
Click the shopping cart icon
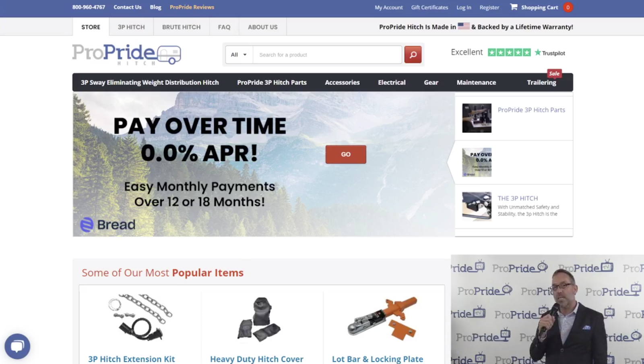pyautogui.click(x=514, y=7)
